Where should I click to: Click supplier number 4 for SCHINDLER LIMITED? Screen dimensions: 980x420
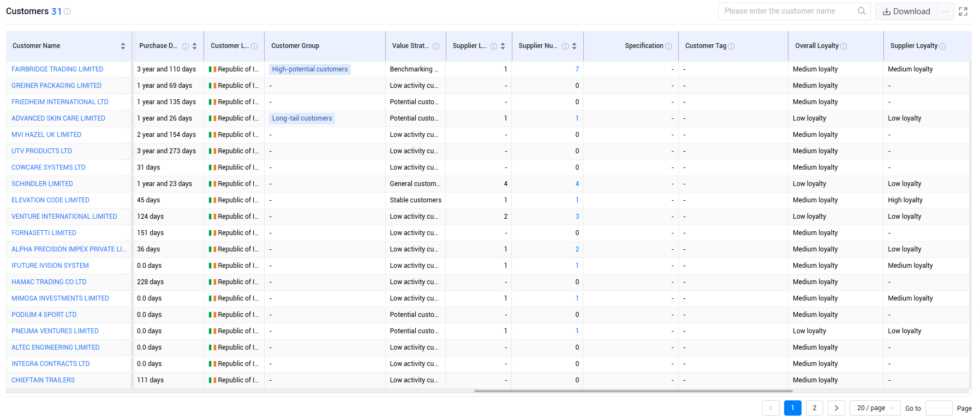pyautogui.click(x=577, y=184)
